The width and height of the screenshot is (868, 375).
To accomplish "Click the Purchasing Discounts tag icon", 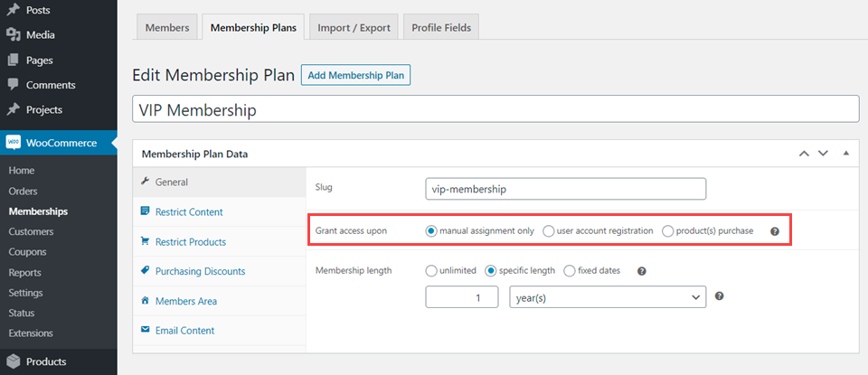I will click(x=146, y=271).
